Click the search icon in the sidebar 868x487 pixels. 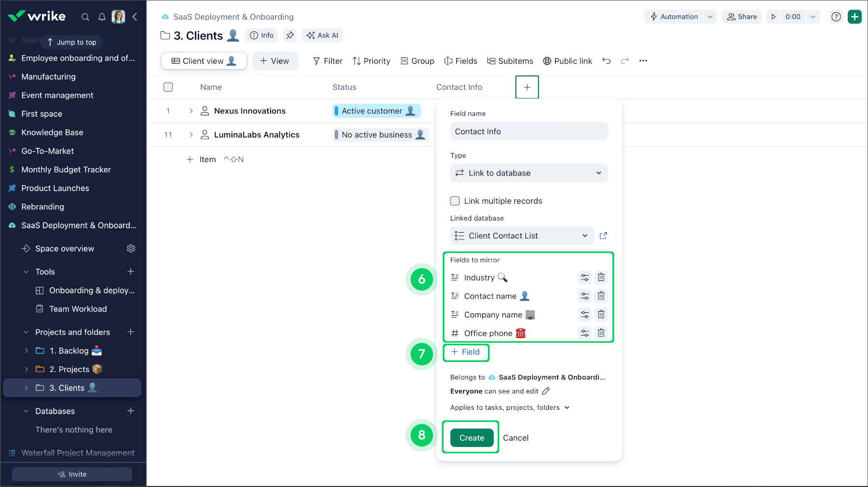coord(85,16)
